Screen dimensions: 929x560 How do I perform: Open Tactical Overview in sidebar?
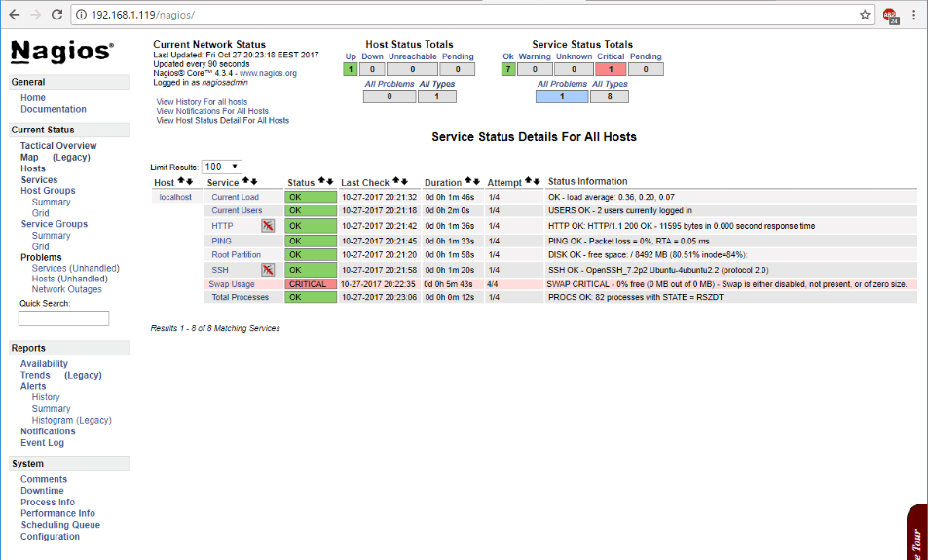point(58,146)
